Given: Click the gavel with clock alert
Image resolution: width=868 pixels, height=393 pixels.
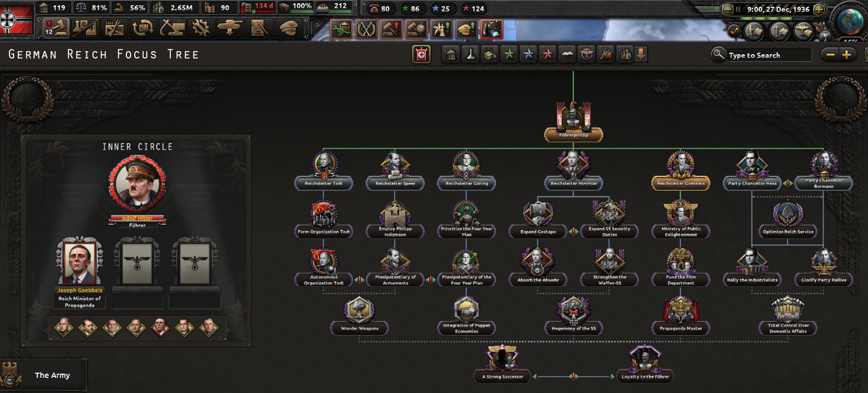Looking at the screenshot, I should (x=416, y=29).
